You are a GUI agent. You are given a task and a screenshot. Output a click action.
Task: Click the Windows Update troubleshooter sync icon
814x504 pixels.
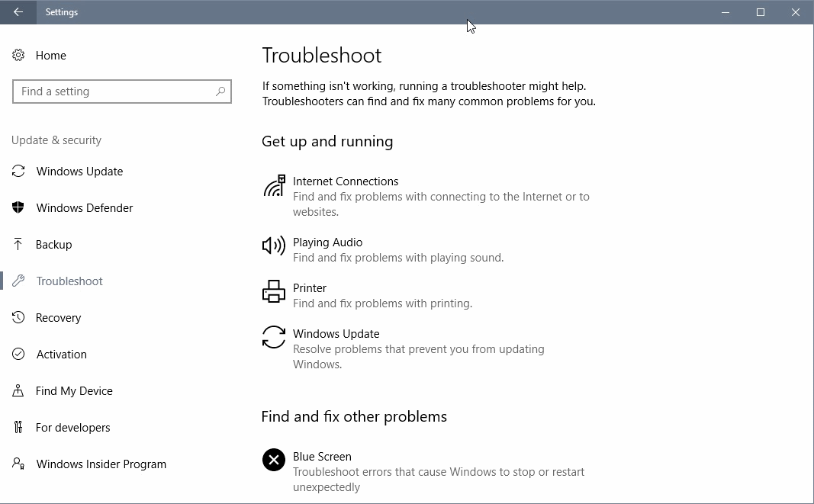[274, 337]
